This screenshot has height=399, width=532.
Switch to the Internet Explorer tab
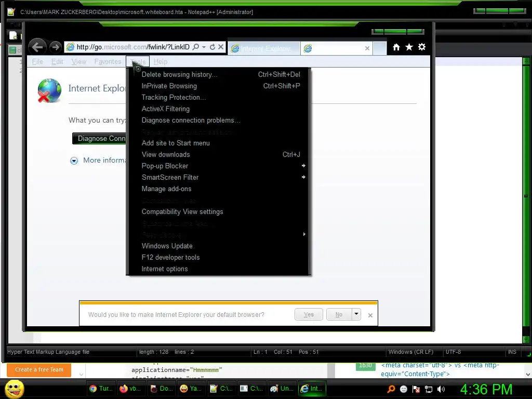tap(264, 48)
